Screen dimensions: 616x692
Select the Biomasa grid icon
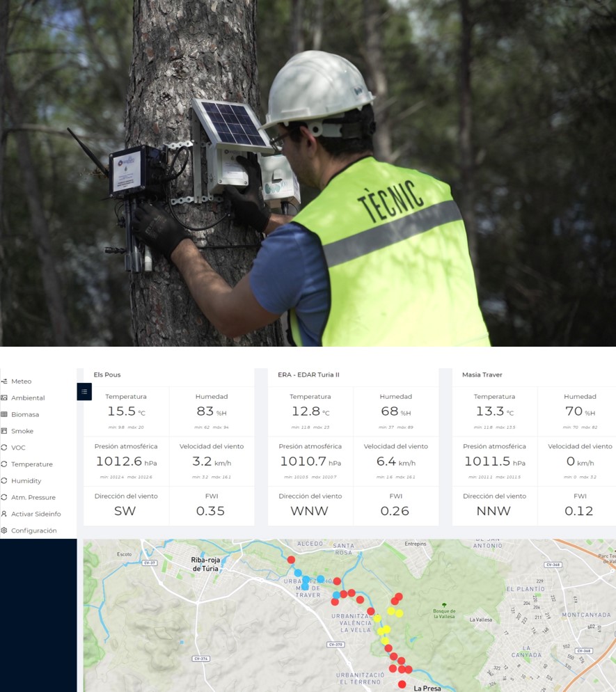pos(4,415)
